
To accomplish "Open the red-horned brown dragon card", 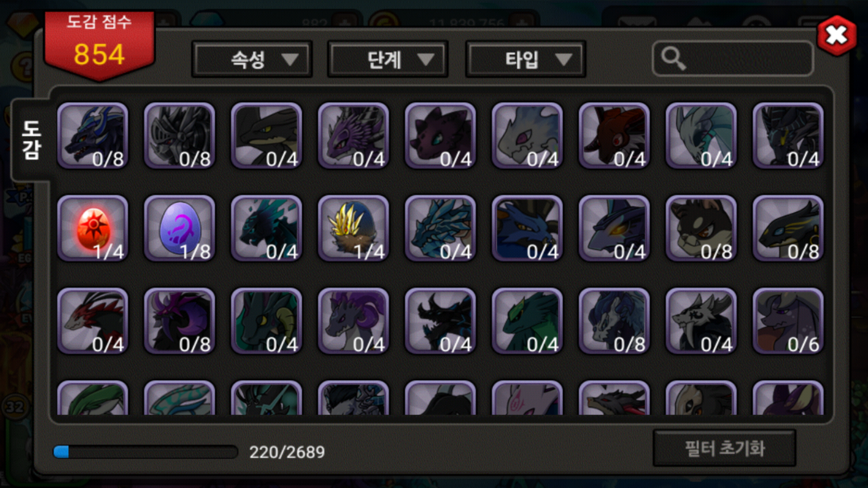I will (614, 136).
